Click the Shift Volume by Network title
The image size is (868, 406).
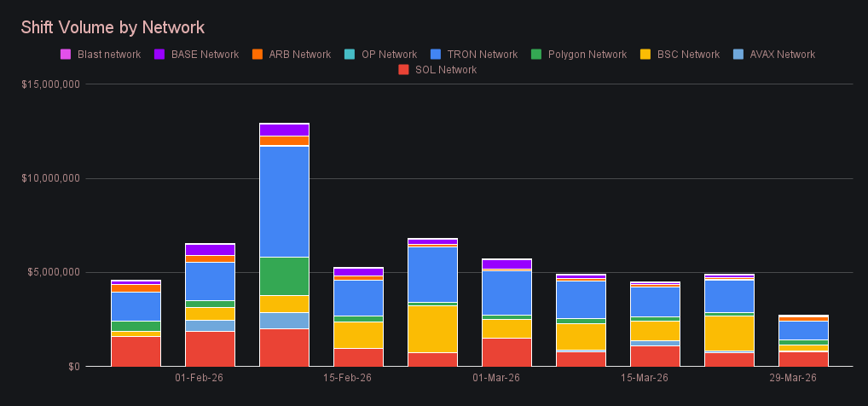click(x=113, y=28)
